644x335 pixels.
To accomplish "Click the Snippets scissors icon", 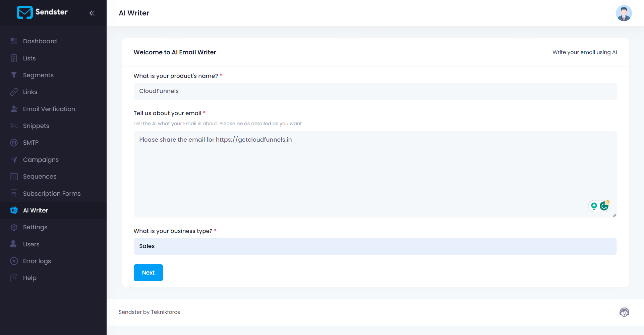I will pyautogui.click(x=14, y=126).
